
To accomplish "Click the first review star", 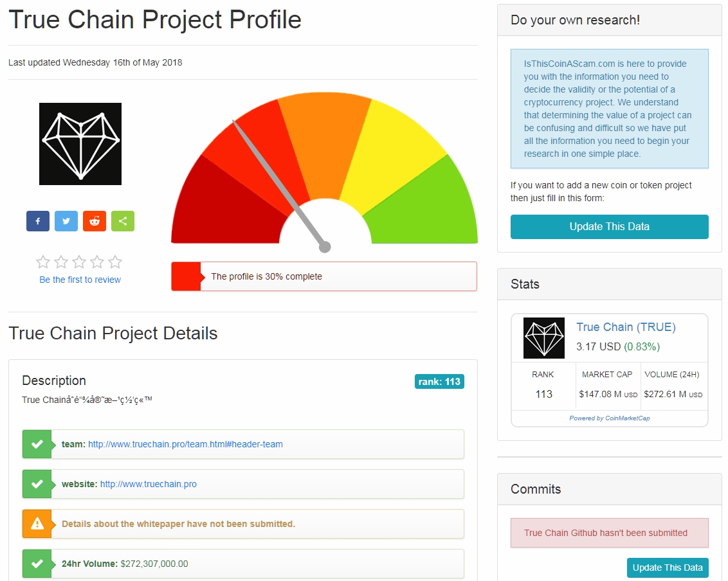I will (43, 262).
